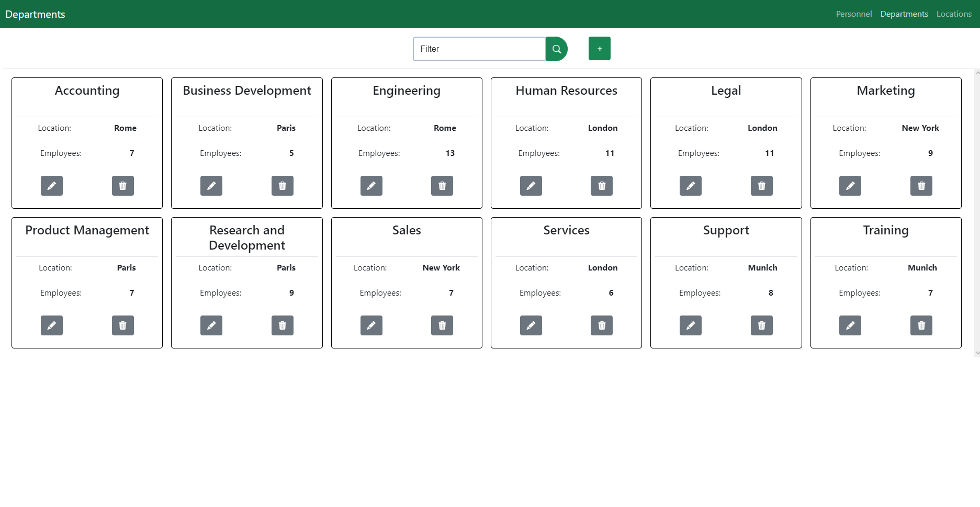
Task: Delete the Human Resources department
Action: click(x=601, y=186)
